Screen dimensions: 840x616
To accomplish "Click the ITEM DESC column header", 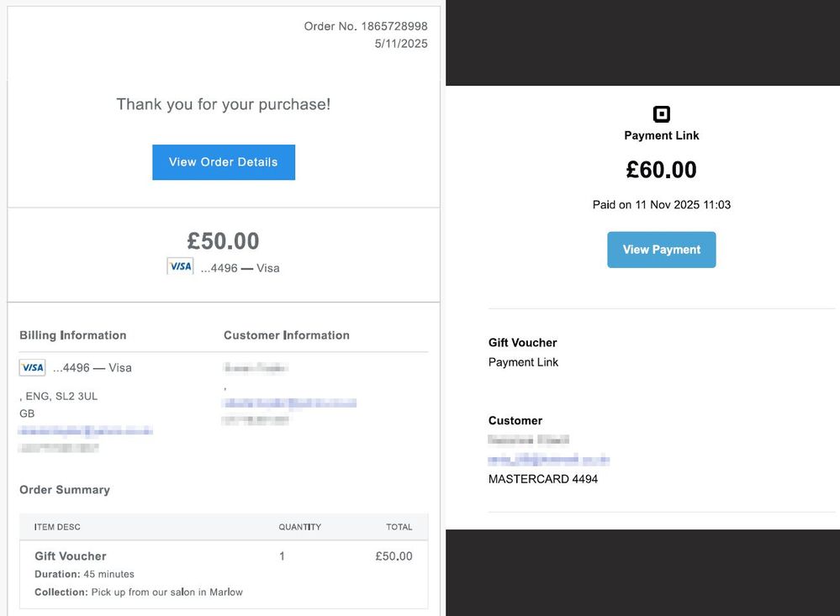I will [57, 527].
